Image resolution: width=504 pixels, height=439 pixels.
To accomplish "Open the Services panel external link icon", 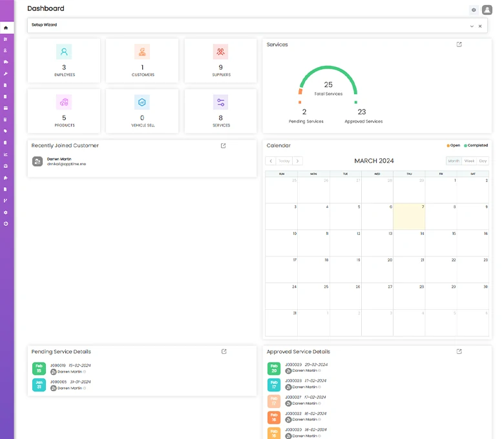I will 459,45.
